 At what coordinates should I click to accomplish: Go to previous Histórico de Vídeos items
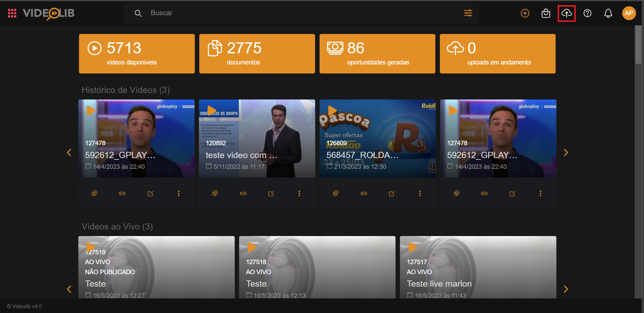pos(69,153)
